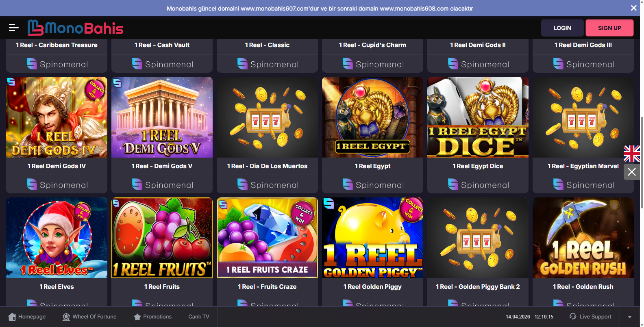Click the UK flag language icon
Image resolution: width=644 pixels, height=327 pixels.
pos(632,154)
